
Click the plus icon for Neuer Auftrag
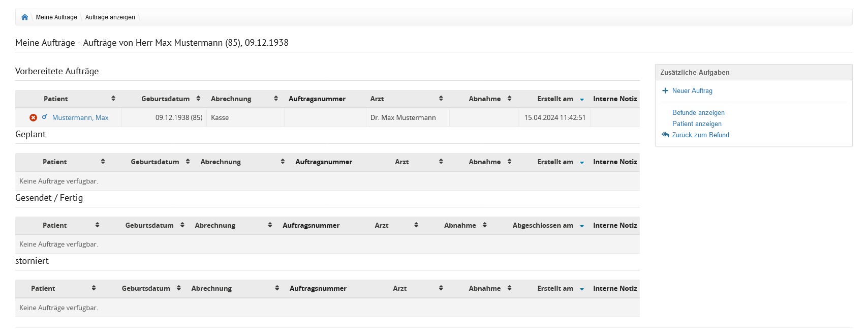(x=665, y=91)
